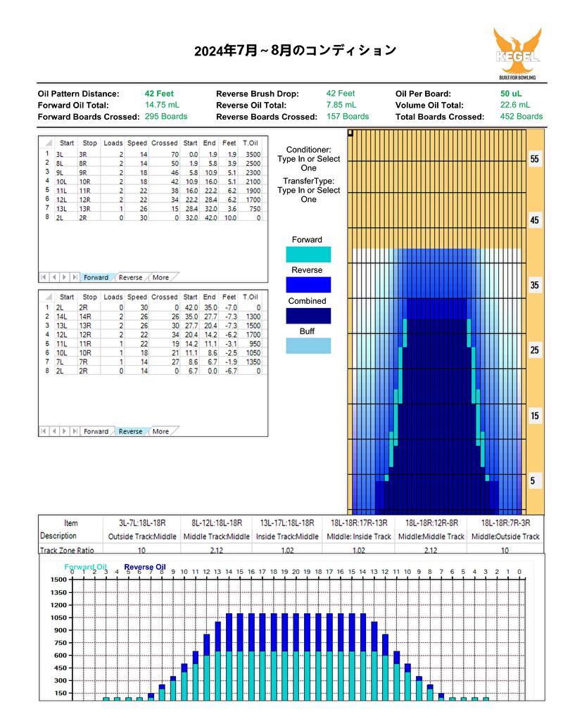Click the 'T.Oil' column header in lower table
This screenshot has width=563, height=728.
pyautogui.click(x=251, y=297)
